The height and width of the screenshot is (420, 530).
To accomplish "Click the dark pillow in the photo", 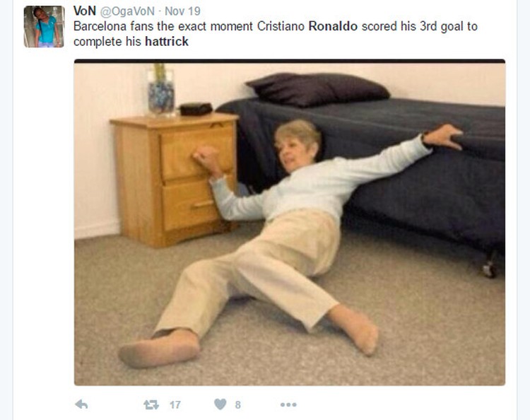I will (317, 89).
